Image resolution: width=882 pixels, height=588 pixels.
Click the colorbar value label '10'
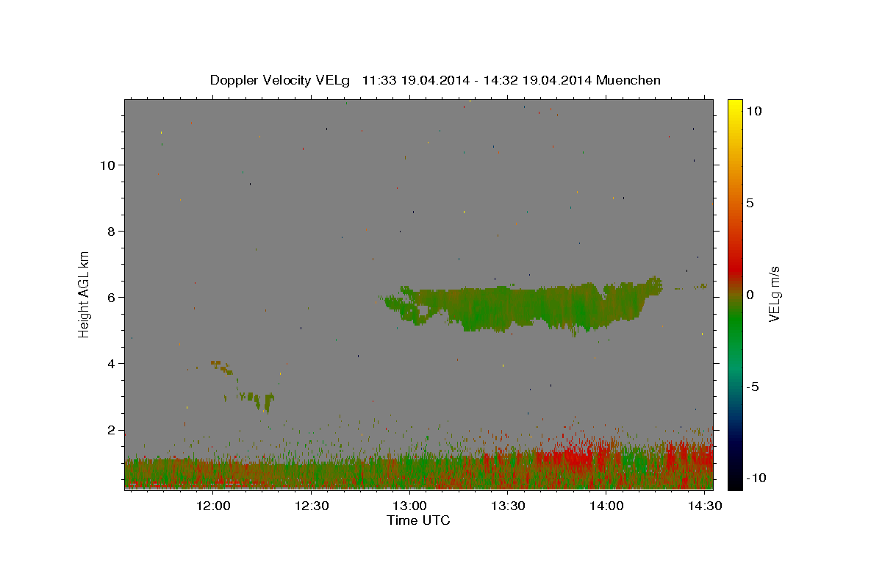pyautogui.click(x=753, y=111)
